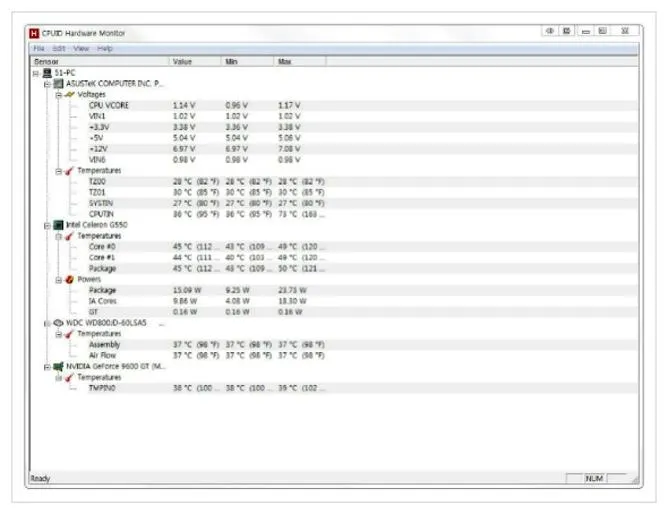Image resolution: width=668 pixels, height=514 pixels.
Task: Open the Help menu
Action: [x=105, y=49]
